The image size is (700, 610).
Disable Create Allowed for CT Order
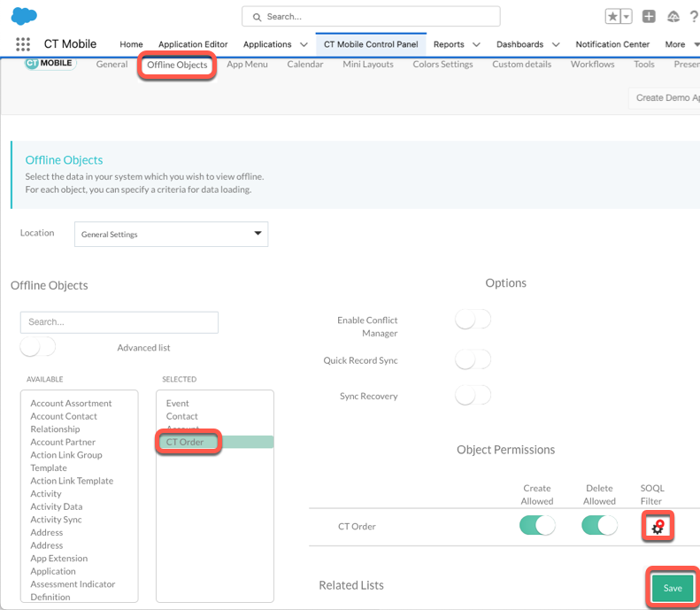point(537,526)
